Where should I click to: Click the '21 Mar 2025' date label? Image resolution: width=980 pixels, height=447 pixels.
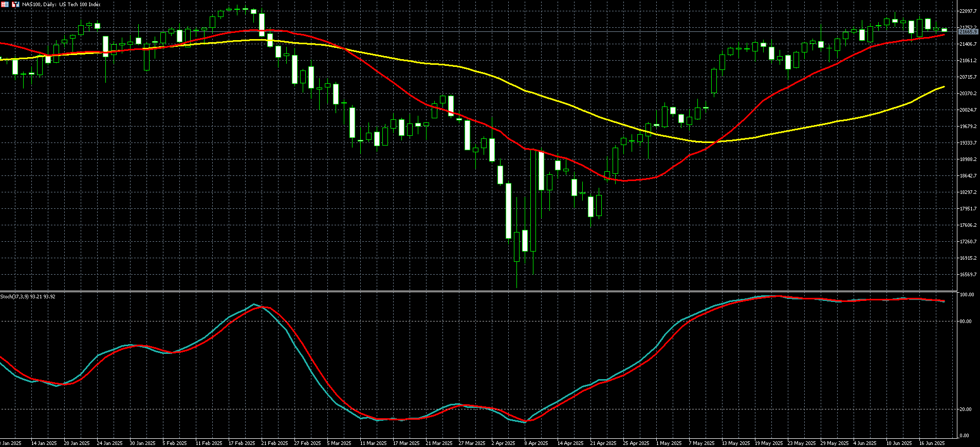(x=439, y=443)
